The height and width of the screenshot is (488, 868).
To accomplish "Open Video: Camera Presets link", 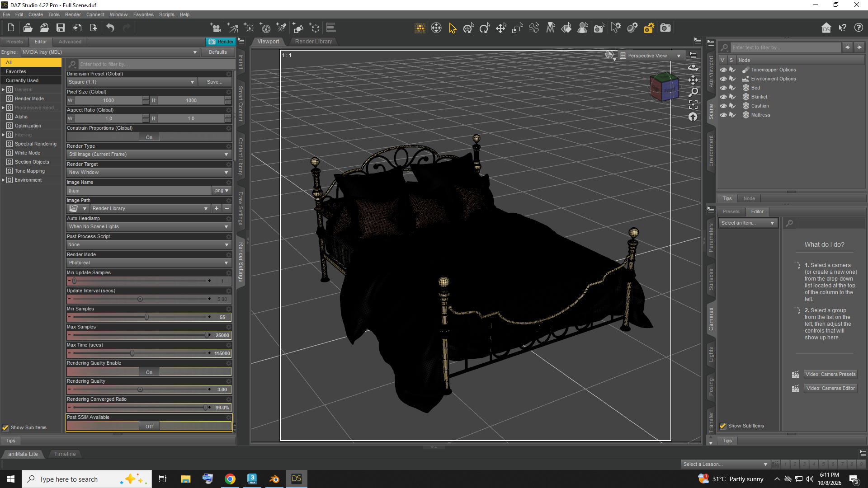I will click(x=830, y=374).
